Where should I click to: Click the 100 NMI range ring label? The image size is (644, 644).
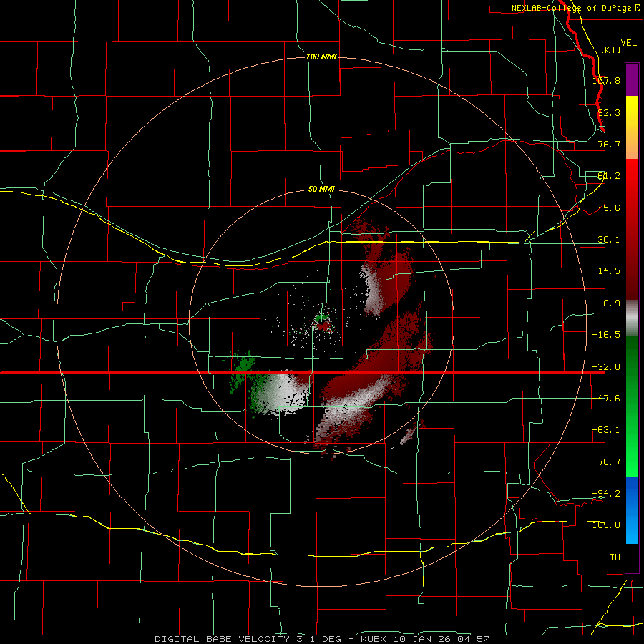pos(321,57)
